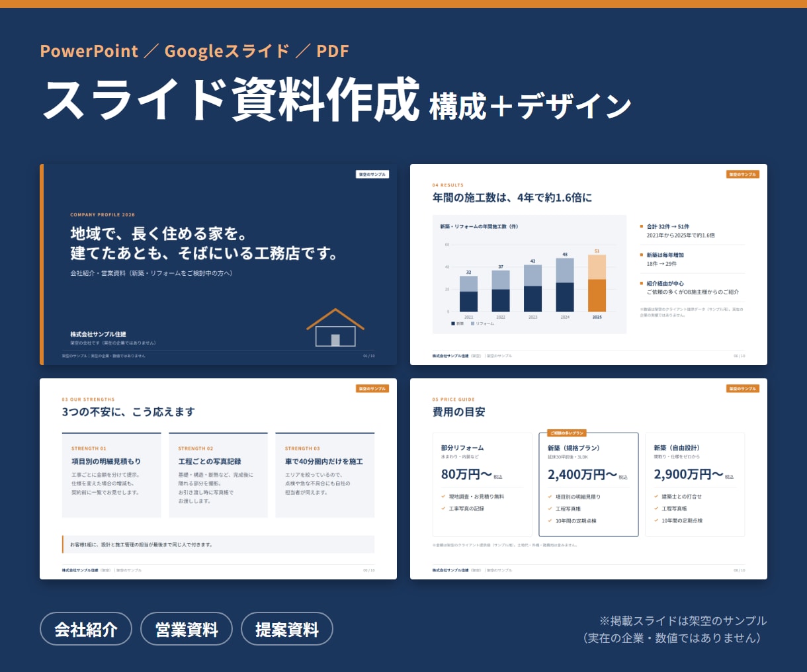Click the checkmark beside 建築士との打合せ

[656, 497]
